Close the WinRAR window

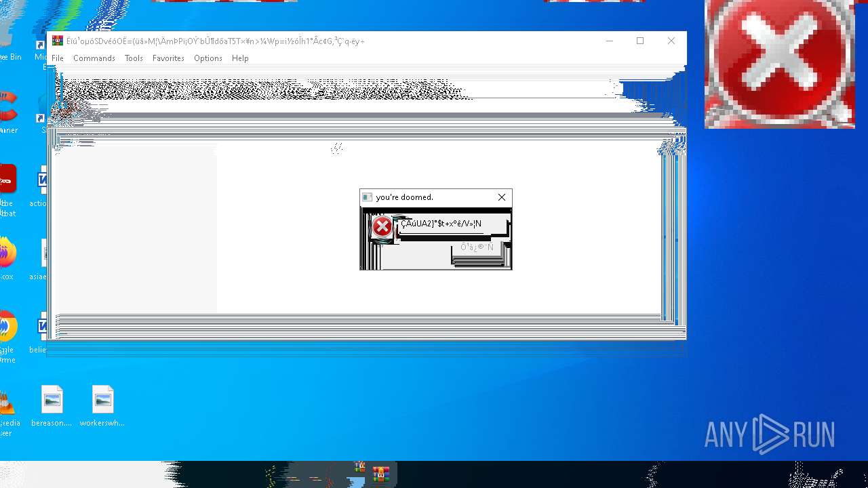(x=671, y=41)
